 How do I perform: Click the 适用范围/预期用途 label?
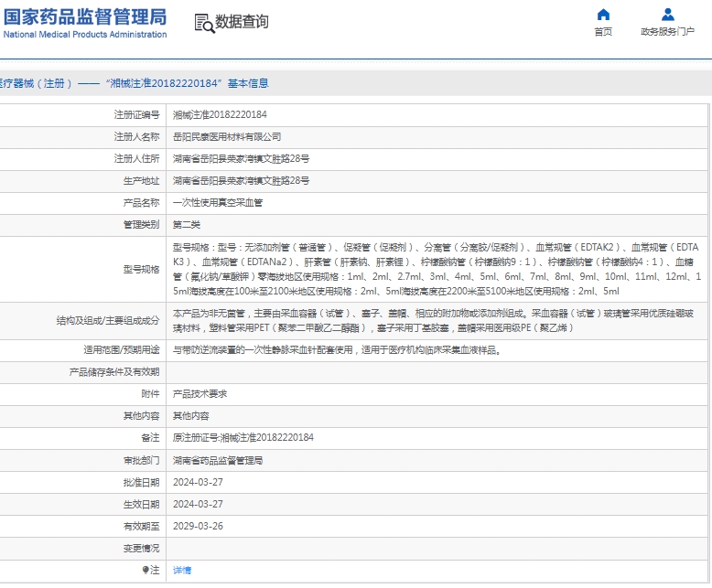(122, 350)
